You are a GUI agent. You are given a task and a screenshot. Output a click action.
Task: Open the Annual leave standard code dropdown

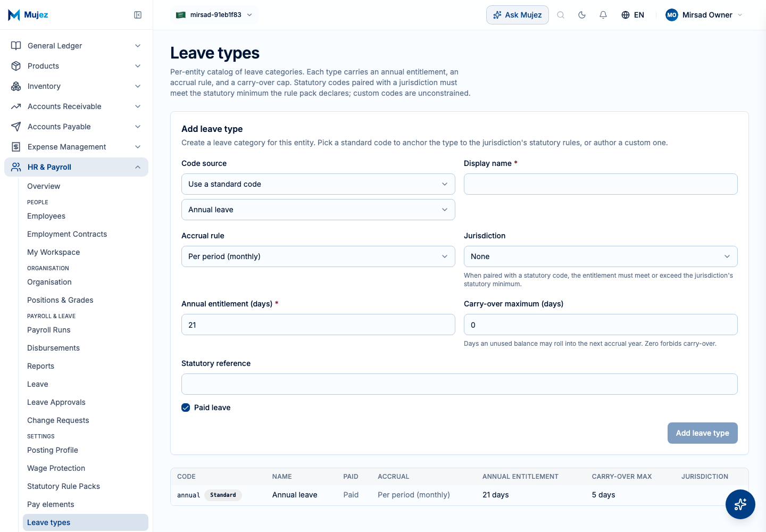(318, 210)
